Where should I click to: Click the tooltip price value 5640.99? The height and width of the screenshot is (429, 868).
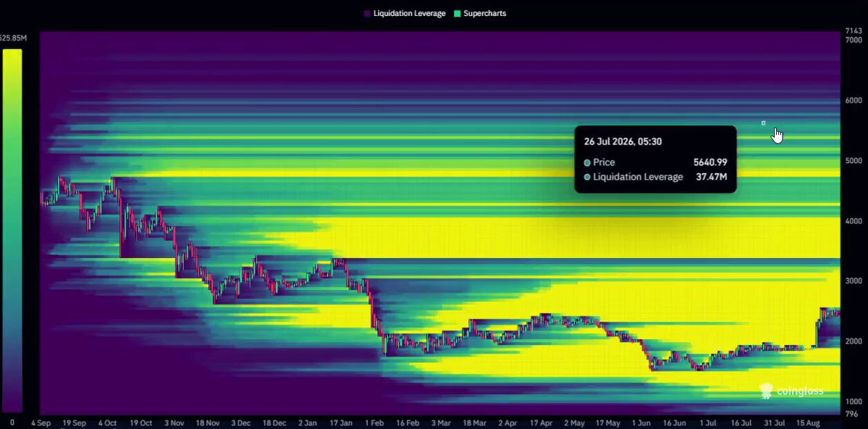tap(710, 162)
